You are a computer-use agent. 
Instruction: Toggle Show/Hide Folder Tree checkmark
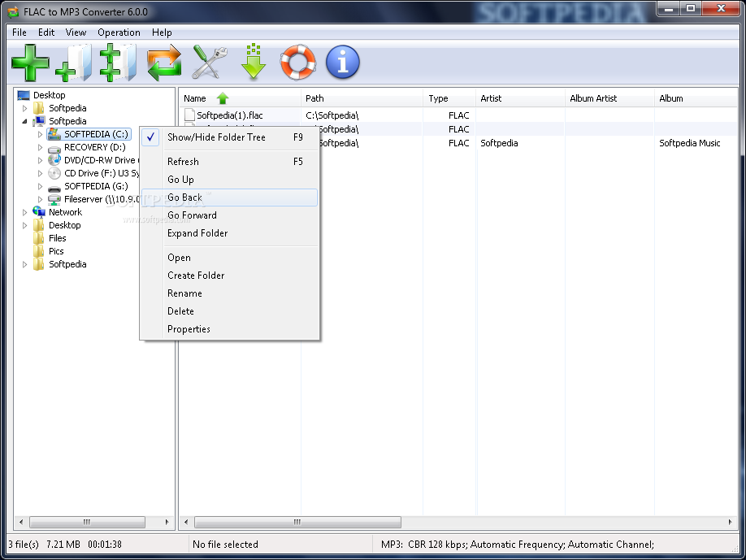[x=150, y=137]
